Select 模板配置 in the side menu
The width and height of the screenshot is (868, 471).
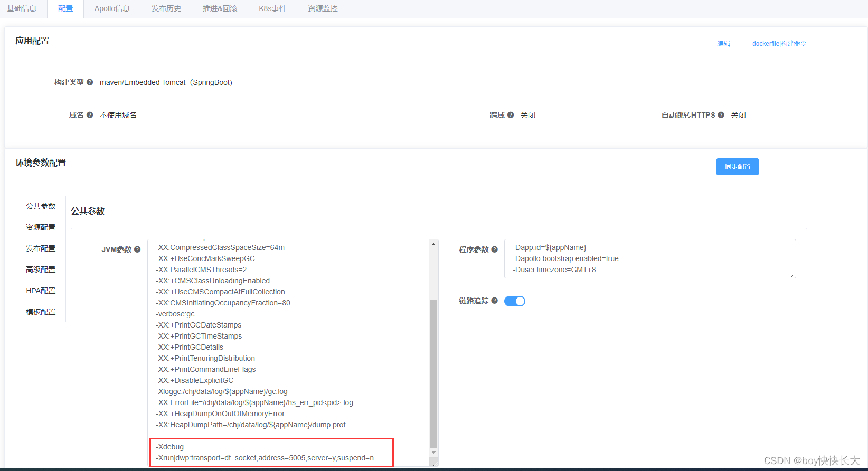[41, 312]
